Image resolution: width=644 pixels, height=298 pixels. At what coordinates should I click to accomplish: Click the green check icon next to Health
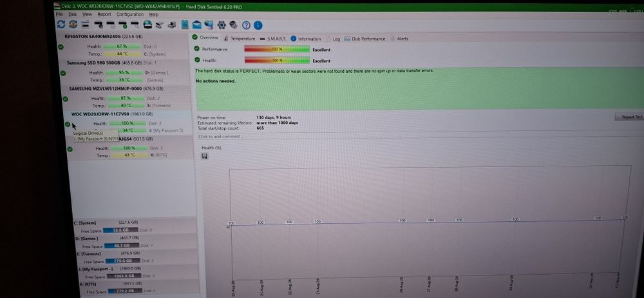click(197, 60)
